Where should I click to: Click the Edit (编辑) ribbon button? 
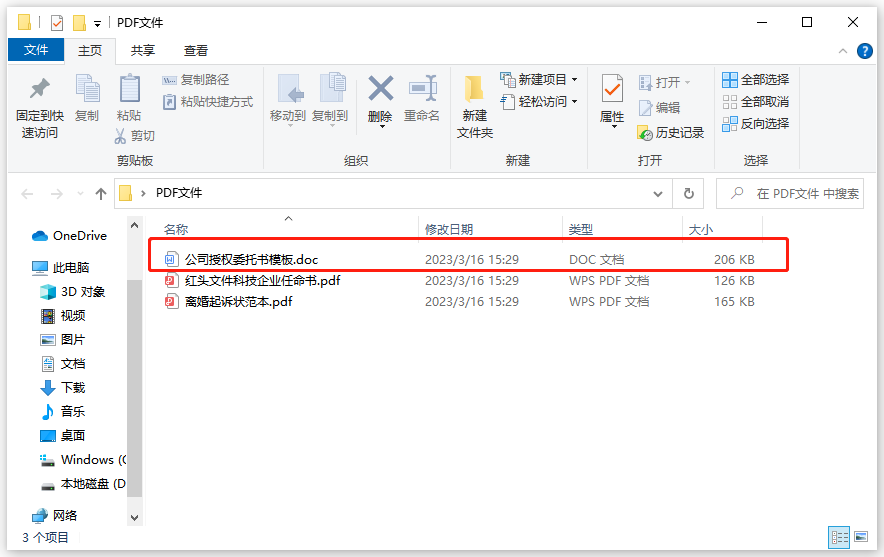[x=660, y=108]
